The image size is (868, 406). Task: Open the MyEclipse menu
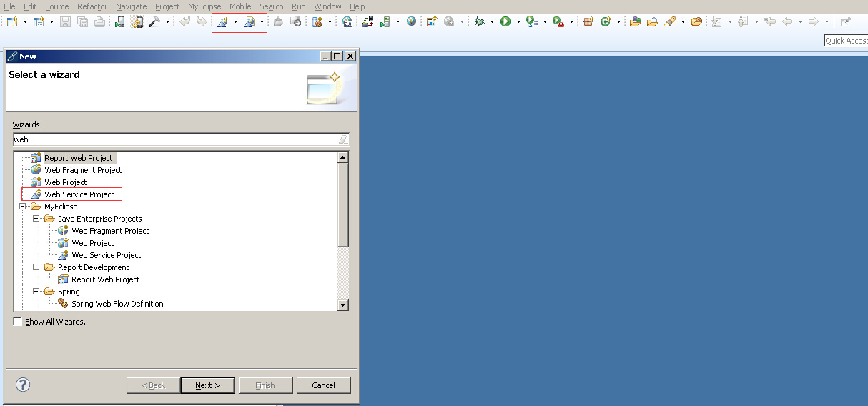204,6
